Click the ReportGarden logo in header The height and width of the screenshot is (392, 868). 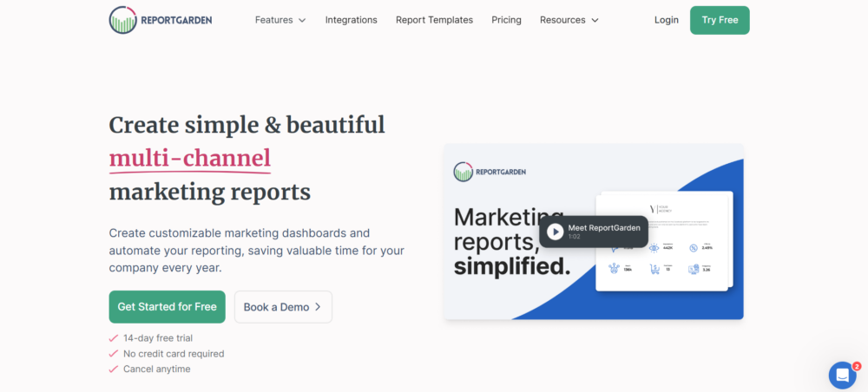pyautogui.click(x=161, y=21)
